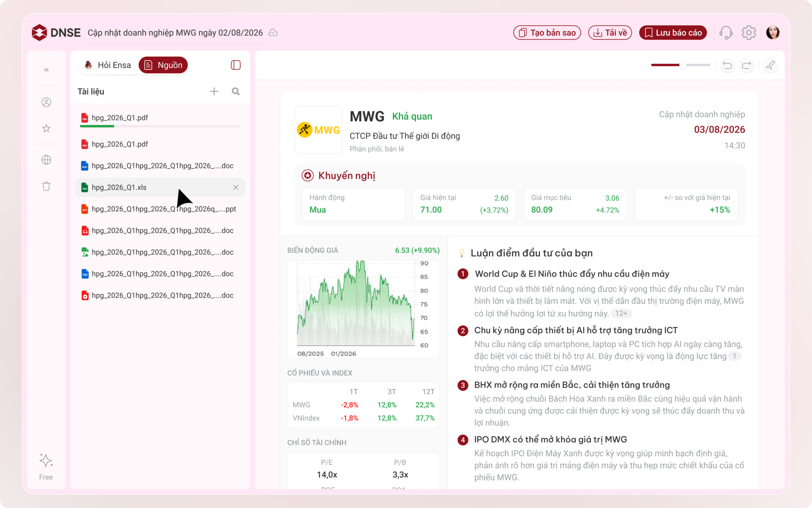Click the uploading hpg_2026_Q1.pdf progress bar

[160, 126]
